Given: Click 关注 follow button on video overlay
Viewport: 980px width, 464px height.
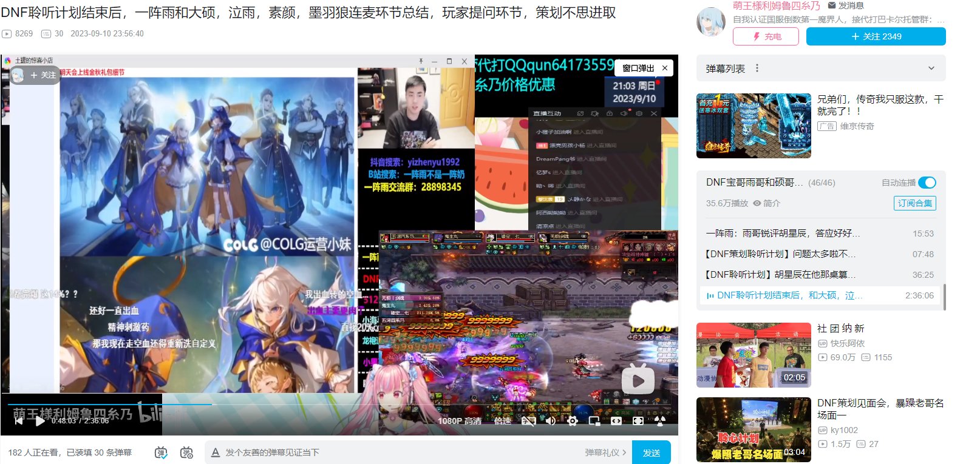Looking at the screenshot, I should (x=43, y=75).
